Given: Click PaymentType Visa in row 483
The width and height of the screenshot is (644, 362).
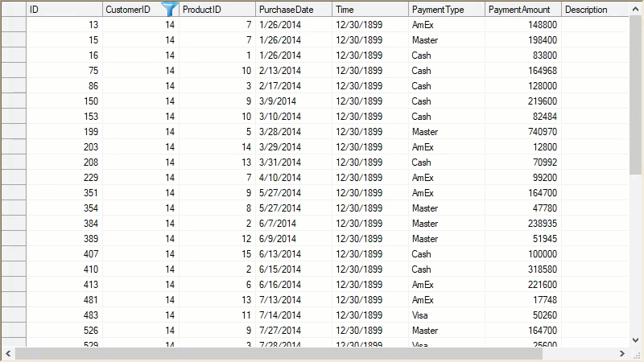Looking at the screenshot, I should (x=447, y=315).
